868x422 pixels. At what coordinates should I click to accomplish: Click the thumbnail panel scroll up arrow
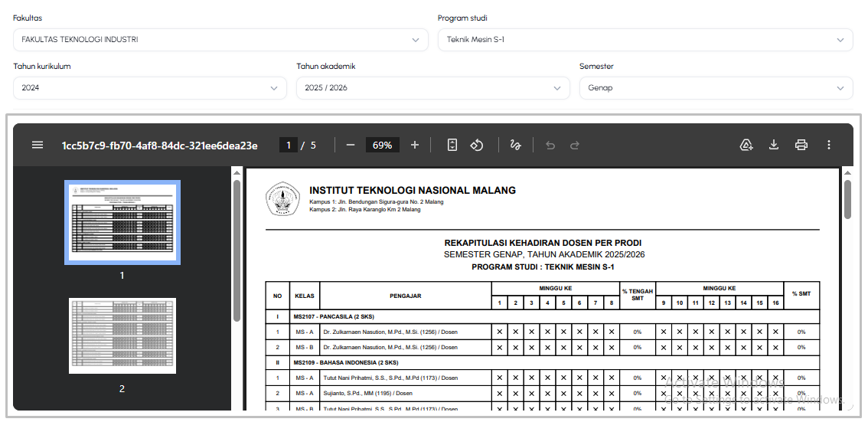pos(237,172)
